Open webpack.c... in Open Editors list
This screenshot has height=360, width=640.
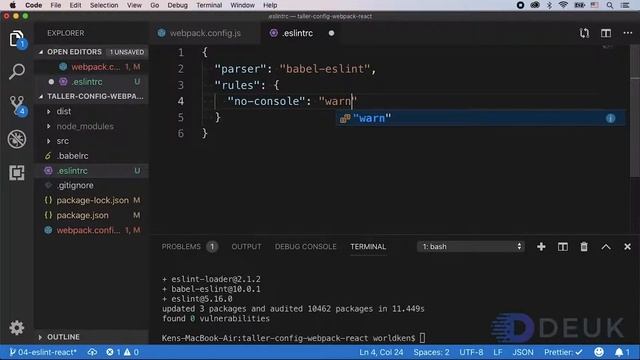91,67
